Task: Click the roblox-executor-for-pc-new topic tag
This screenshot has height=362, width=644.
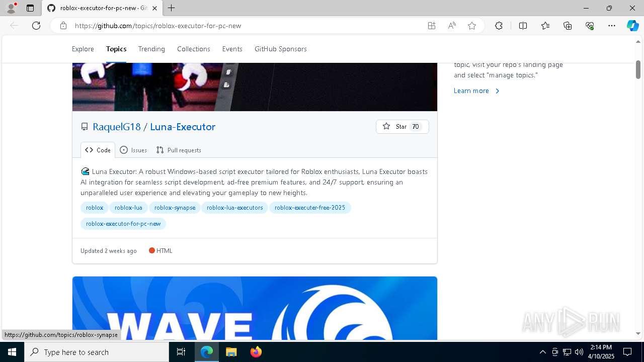Action: [123, 224]
